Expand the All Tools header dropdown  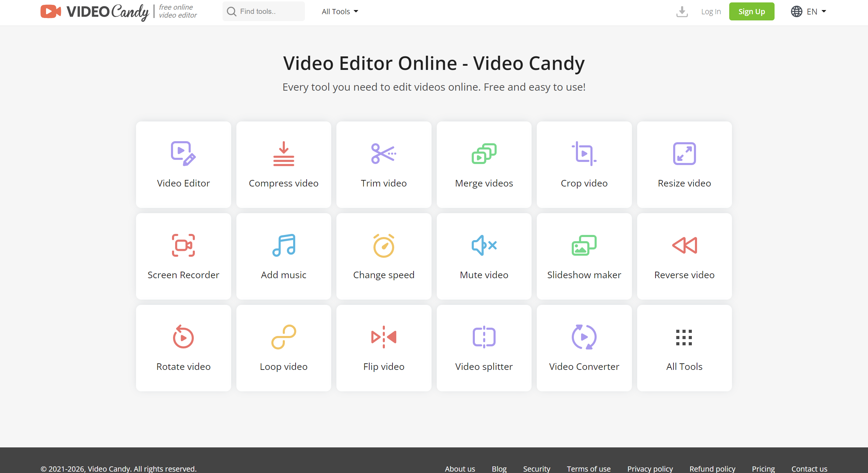pos(340,11)
